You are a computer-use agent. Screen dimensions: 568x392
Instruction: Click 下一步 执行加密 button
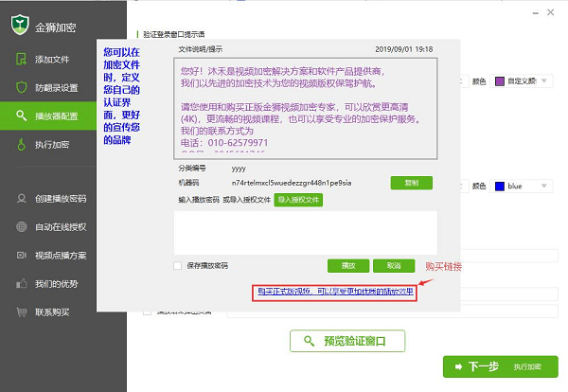pos(500,366)
